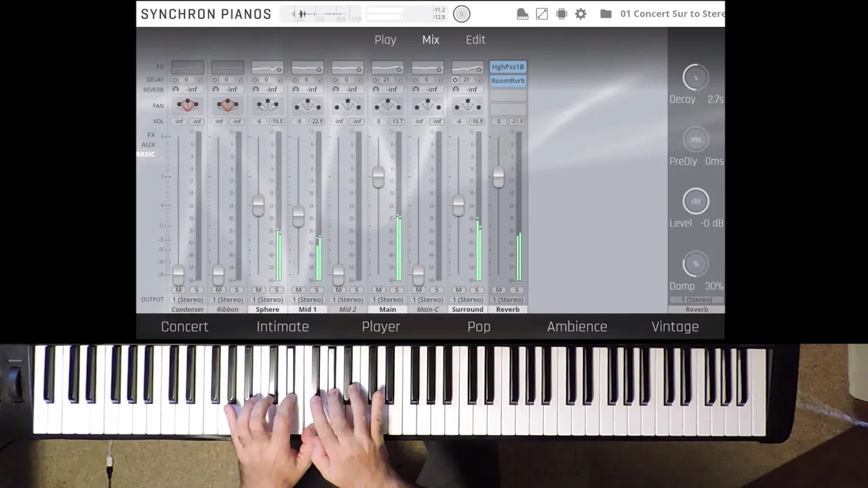Image resolution: width=868 pixels, height=488 pixels.
Task: Mute the Reverb channel
Action: click(498, 290)
